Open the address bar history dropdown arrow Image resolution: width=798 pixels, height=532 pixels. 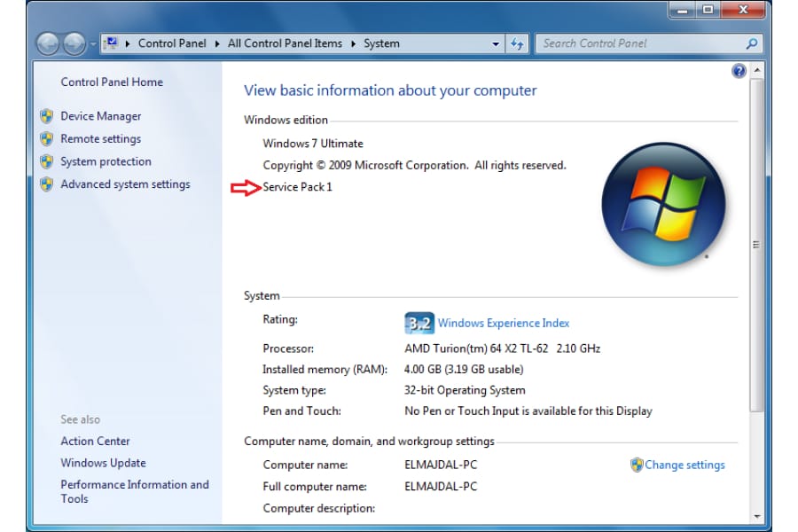[x=495, y=43]
